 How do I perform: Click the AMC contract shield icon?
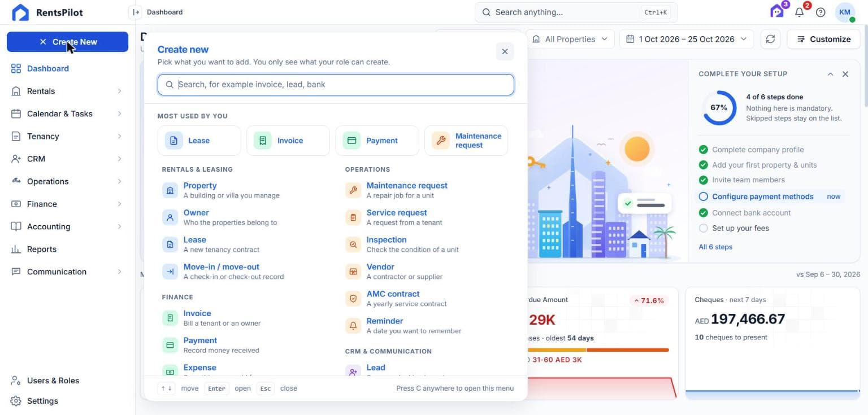click(x=353, y=299)
